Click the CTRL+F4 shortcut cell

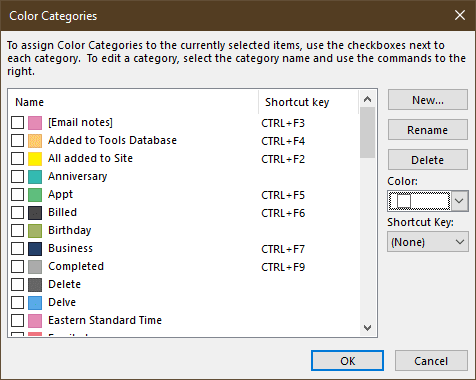283,141
